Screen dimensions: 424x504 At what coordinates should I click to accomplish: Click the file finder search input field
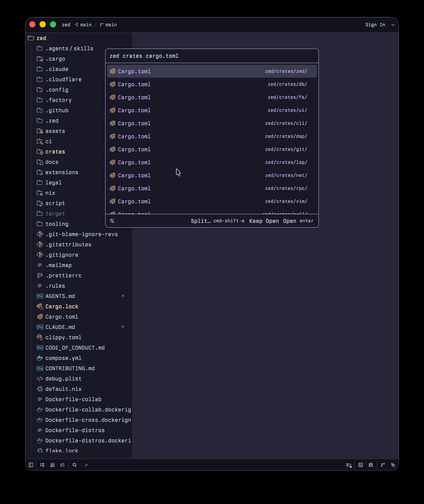point(212,56)
